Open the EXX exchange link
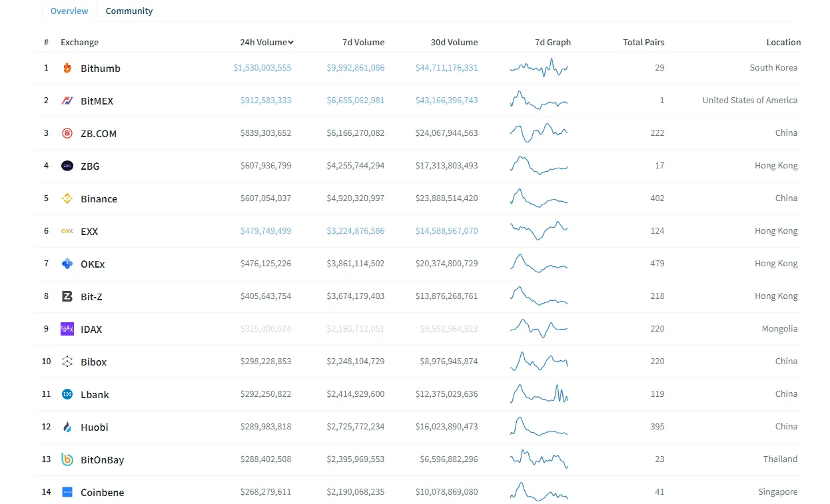 click(x=89, y=231)
